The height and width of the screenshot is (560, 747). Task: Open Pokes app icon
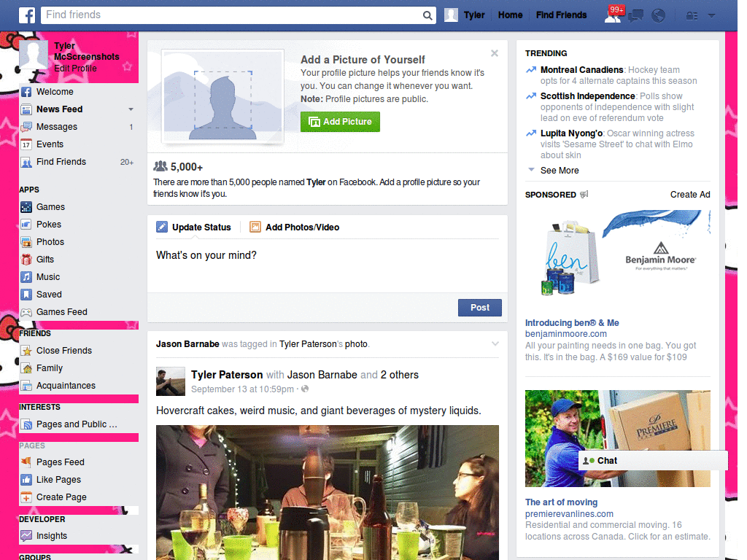(26, 225)
